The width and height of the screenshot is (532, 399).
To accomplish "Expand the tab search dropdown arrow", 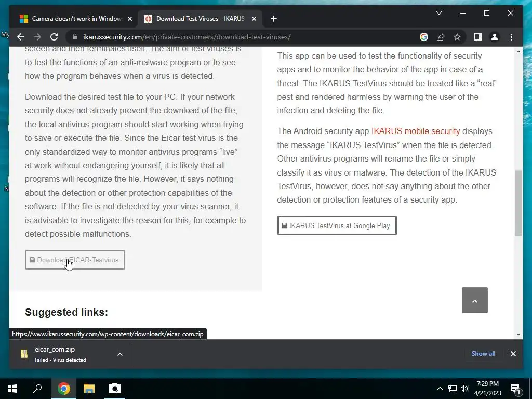I will pos(438,13).
